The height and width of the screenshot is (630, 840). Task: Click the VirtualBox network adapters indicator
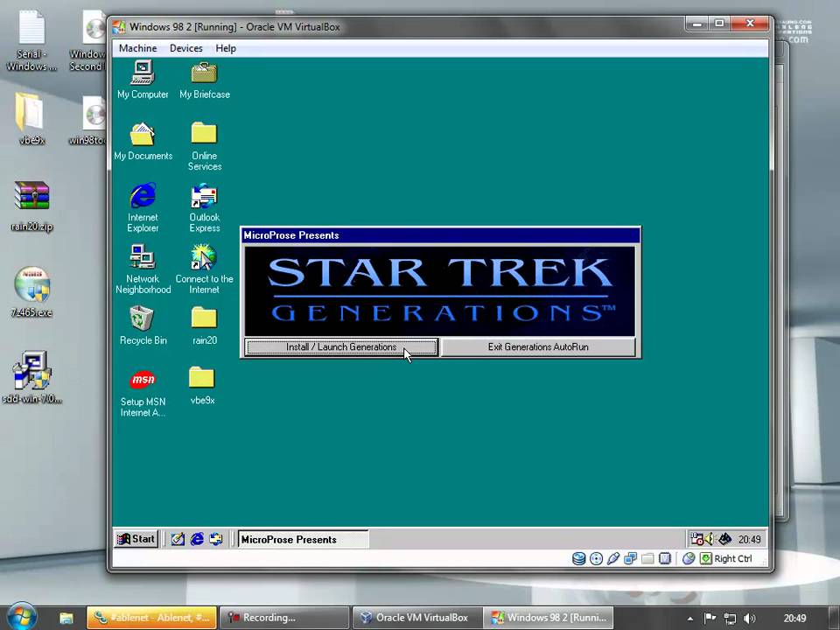tap(630, 559)
